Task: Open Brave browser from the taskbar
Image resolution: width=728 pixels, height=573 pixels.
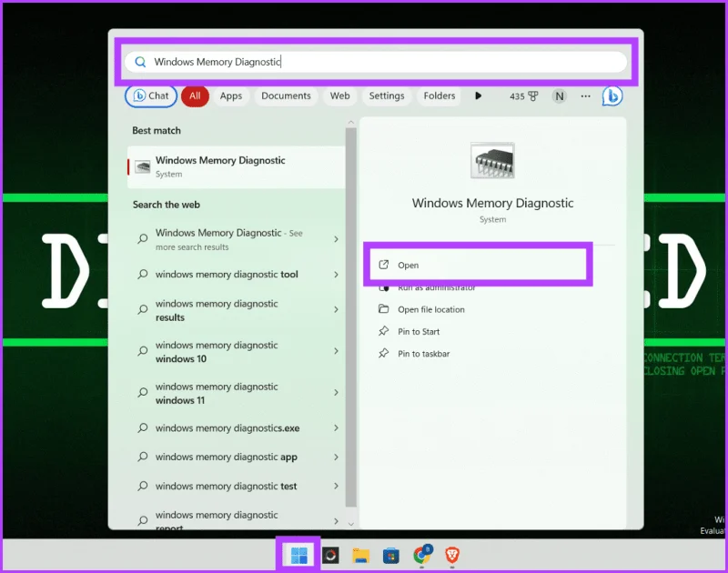Action: 452,555
